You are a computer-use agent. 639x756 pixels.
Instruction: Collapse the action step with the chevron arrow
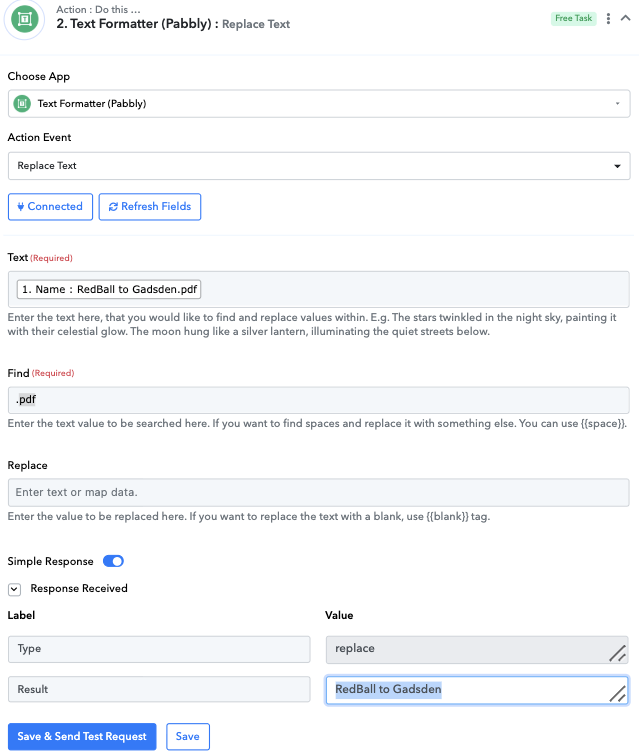(625, 18)
